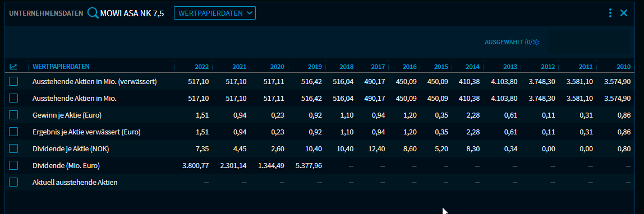Click the 8,60 dividend per share value

pyautogui.click(x=410, y=149)
